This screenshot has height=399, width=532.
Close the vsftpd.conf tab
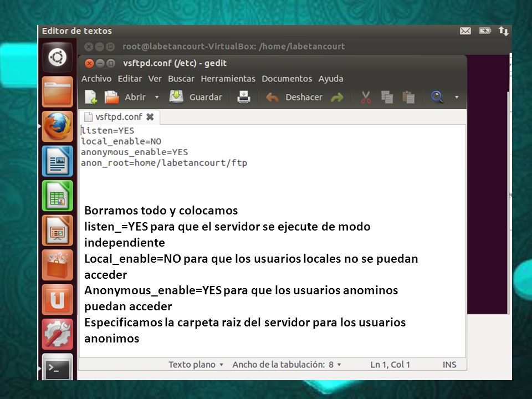point(150,117)
